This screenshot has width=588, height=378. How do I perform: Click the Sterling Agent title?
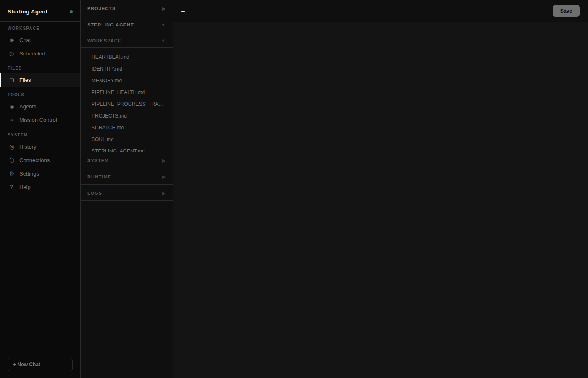(27, 12)
